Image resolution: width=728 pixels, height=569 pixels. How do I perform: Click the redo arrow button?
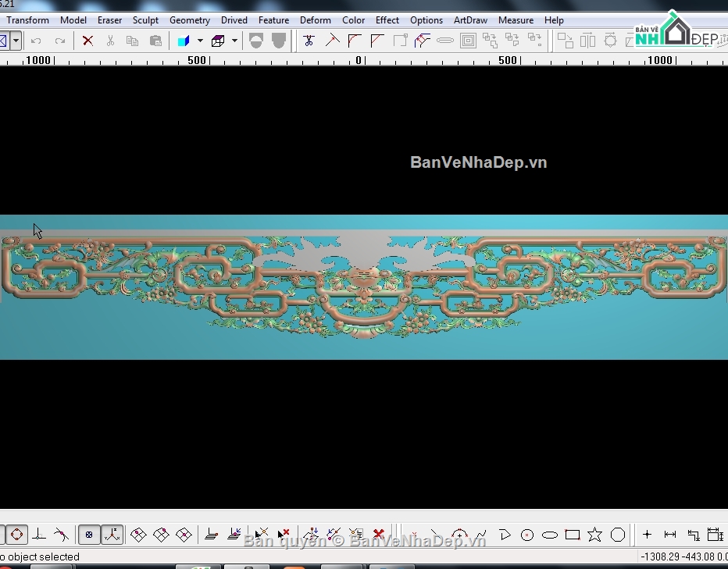[60, 41]
